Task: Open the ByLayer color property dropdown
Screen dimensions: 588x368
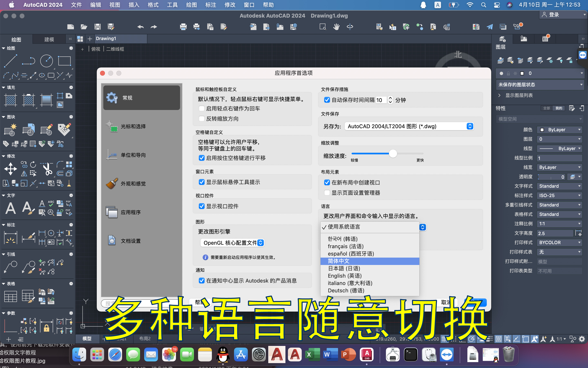Action: (559, 130)
